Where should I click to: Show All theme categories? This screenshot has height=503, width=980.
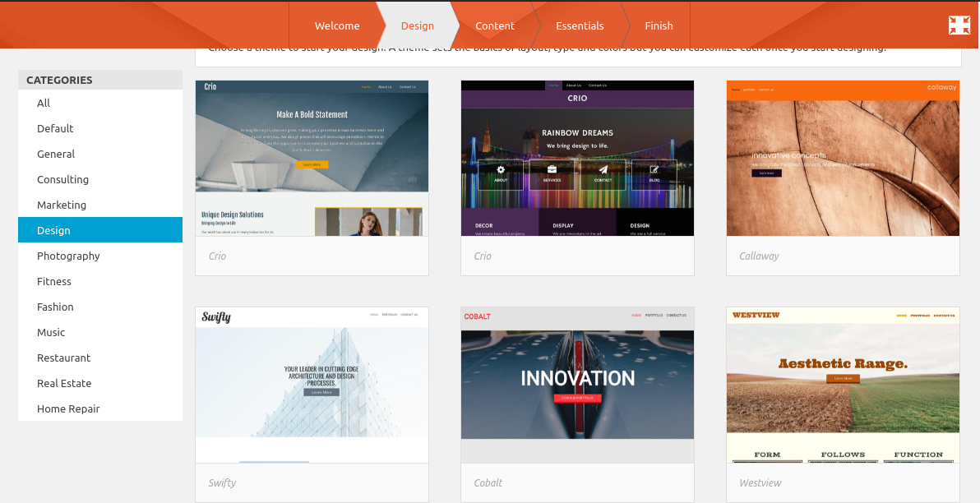(100, 103)
